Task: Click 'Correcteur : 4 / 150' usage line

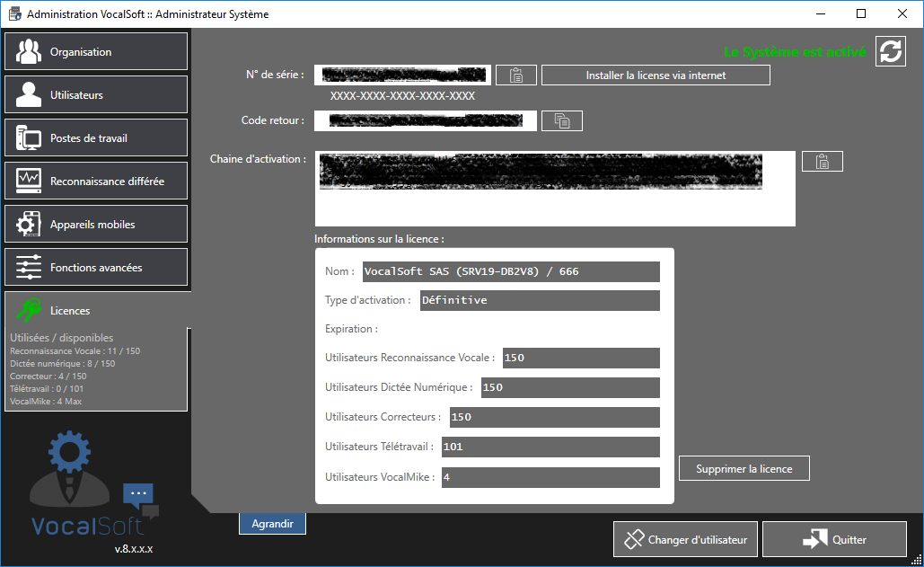Action: 48,376
